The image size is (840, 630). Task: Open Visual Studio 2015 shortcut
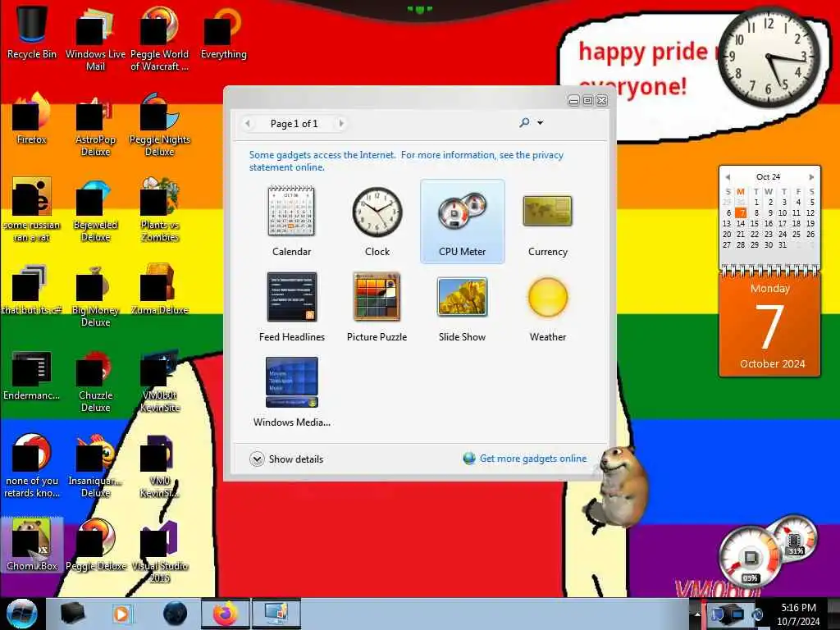[160, 552]
